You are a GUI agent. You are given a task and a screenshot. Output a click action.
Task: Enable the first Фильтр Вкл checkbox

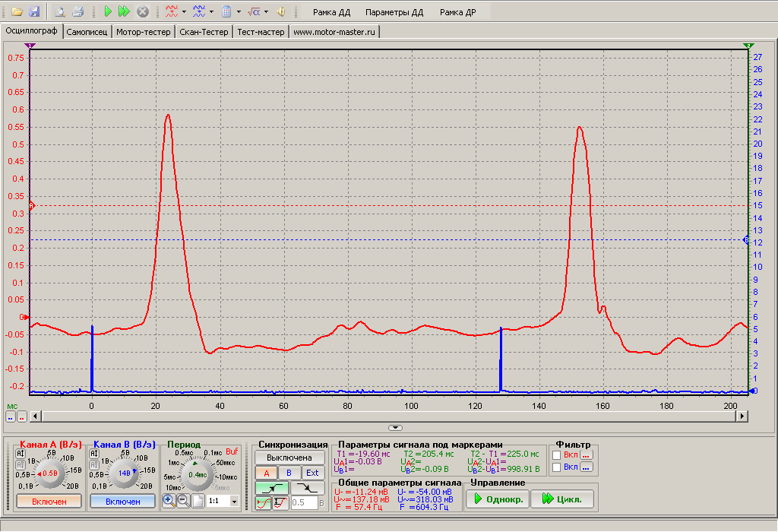tap(557, 455)
